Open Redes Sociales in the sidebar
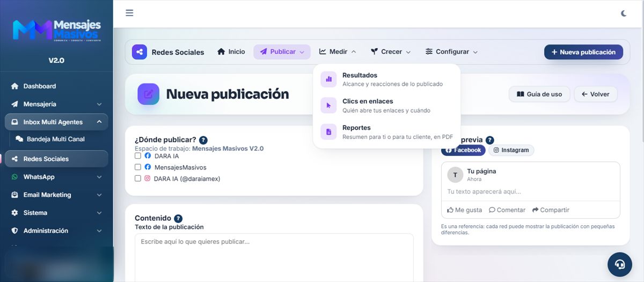This screenshot has width=644, height=282. [x=56, y=159]
